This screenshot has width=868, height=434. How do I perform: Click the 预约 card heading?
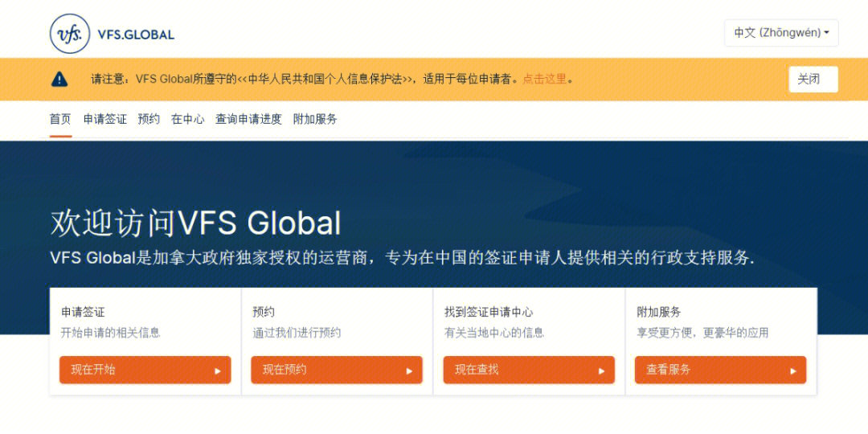(264, 312)
